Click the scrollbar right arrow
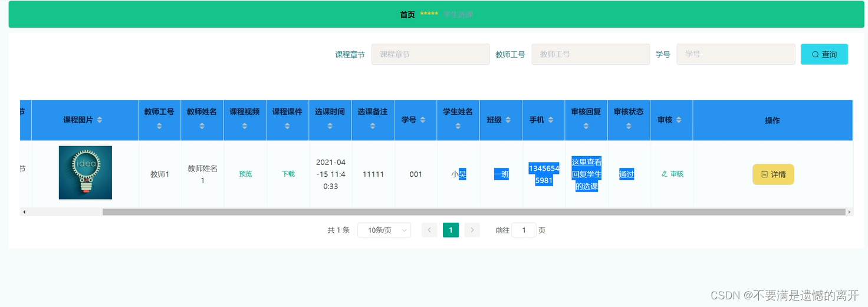The height and width of the screenshot is (307, 868). [849, 212]
